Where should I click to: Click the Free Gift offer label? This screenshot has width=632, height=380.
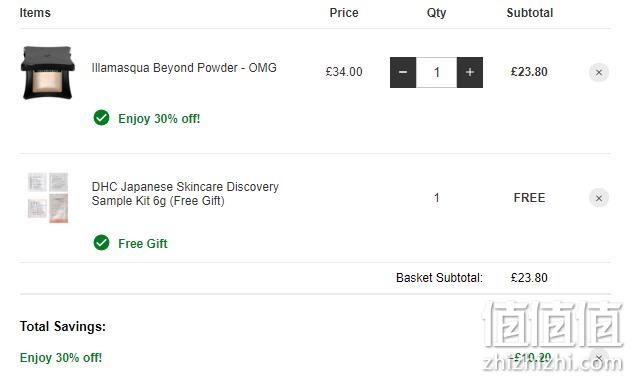[143, 244]
